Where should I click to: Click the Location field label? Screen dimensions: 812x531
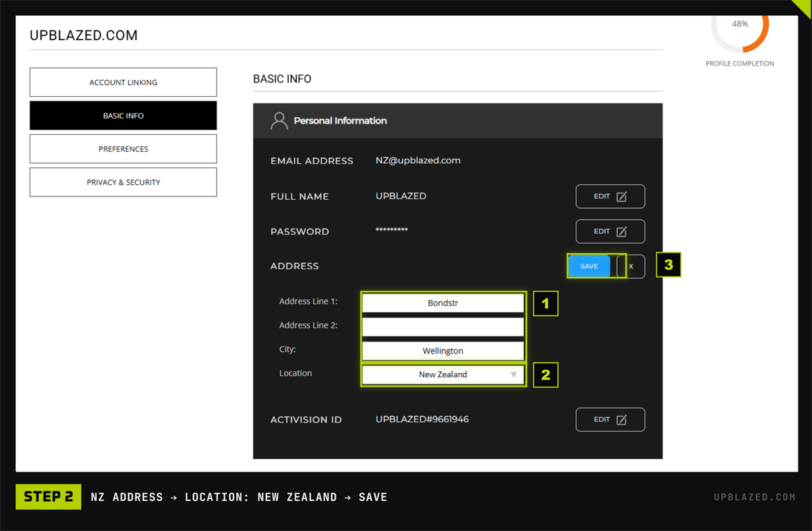296,373
